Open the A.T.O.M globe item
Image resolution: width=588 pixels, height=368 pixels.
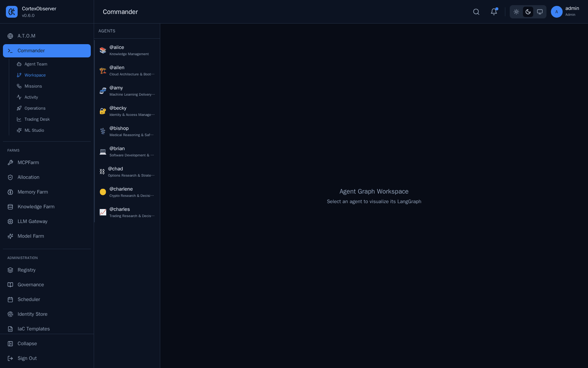click(x=47, y=36)
